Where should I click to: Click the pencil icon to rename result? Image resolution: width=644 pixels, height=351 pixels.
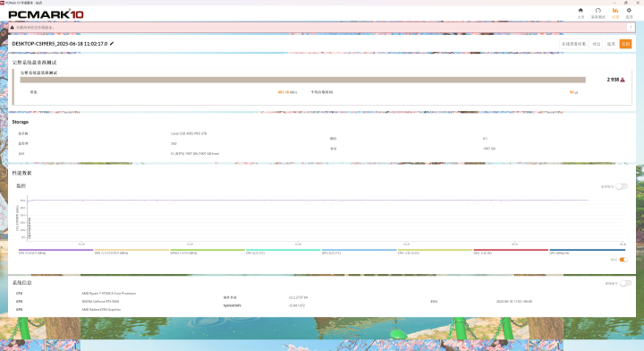click(x=112, y=44)
